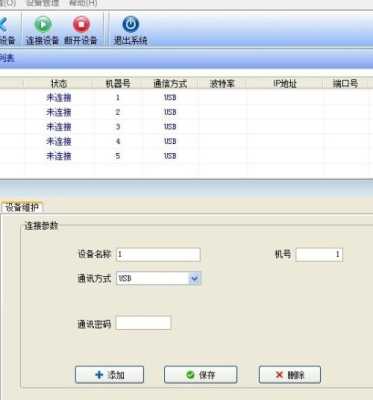Focus the 设备名称 input field

coord(158,254)
